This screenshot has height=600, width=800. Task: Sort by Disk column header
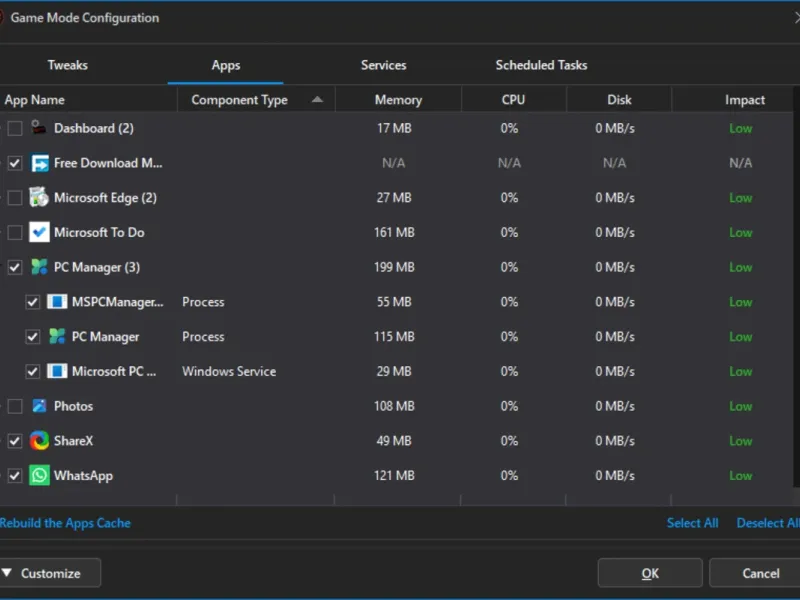[619, 99]
